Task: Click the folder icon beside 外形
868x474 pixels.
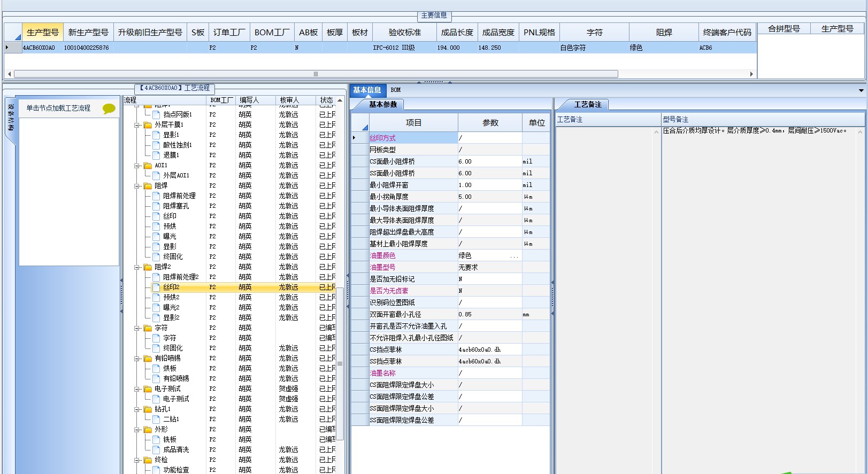Action: tap(148, 429)
